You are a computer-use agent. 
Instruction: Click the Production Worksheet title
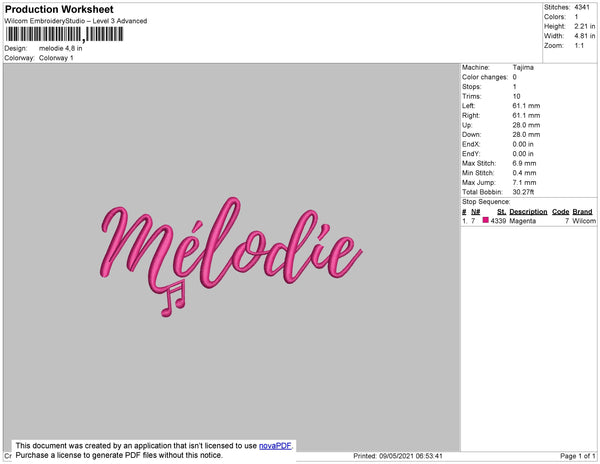pos(59,9)
